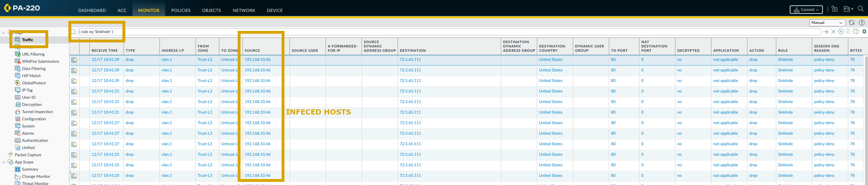Clear the filter with the X icon
This screenshot has height=185, width=868.
pos(833,32)
